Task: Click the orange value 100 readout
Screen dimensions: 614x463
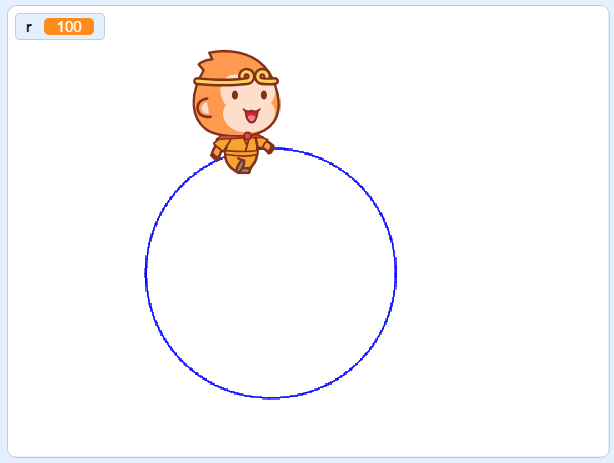Action: coord(69,27)
